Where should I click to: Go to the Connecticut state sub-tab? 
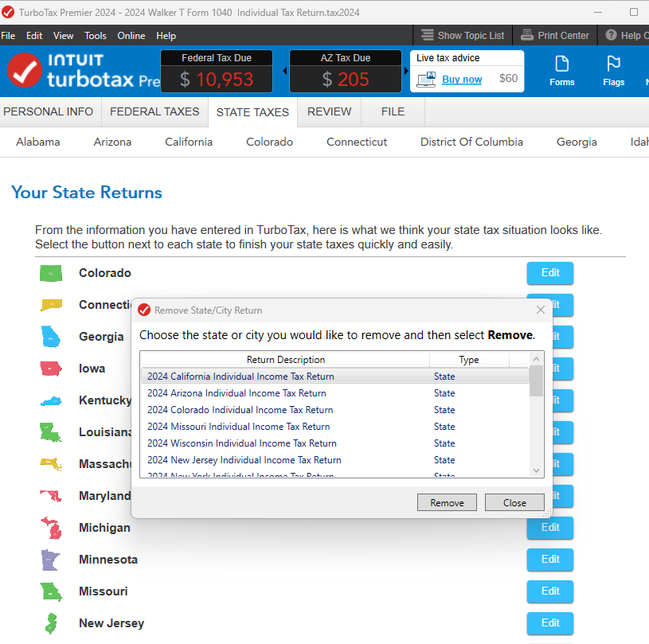(357, 142)
